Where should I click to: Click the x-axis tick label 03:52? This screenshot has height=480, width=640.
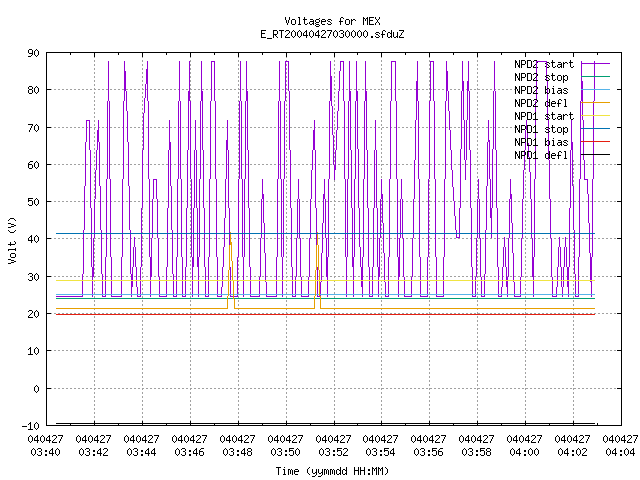[333, 452]
